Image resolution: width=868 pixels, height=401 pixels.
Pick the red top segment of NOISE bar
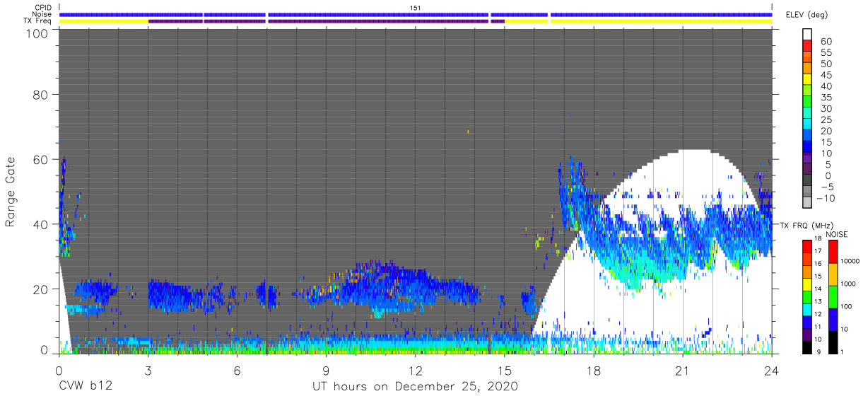tap(833, 252)
